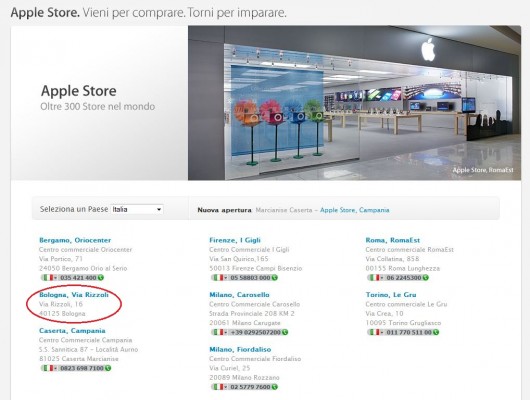Click the Italian flag beside Torino phone number
This screenshot has width=530, height=400.
375,332
